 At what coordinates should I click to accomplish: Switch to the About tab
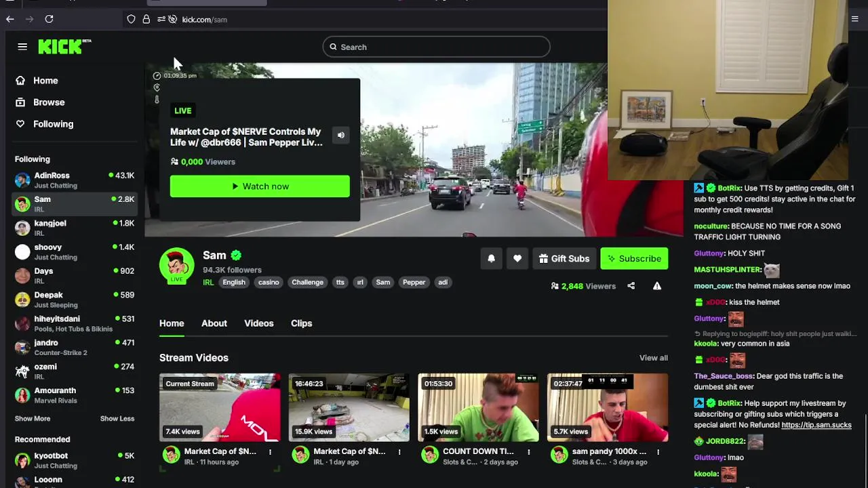pos(214,323)
